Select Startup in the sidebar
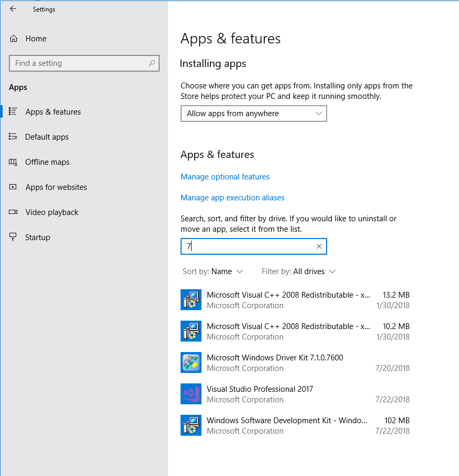The width and height of the screenshot is (459, 476). [38, 237]
